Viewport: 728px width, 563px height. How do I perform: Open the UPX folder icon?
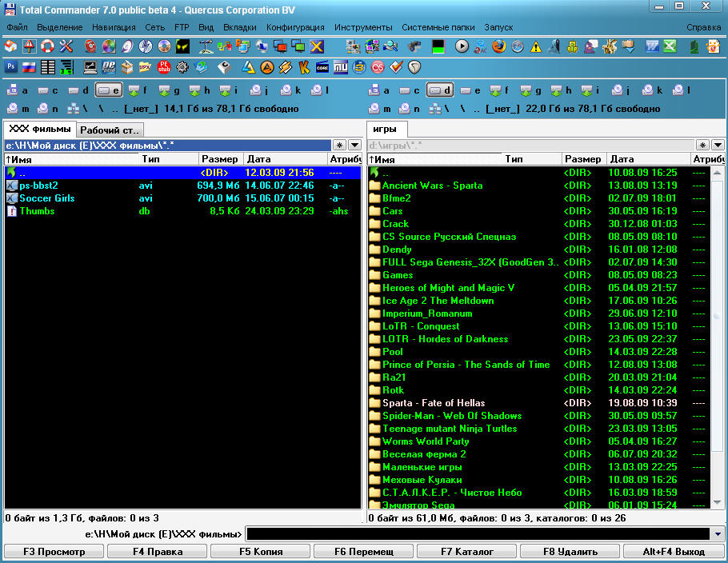[x=145, y=67]
